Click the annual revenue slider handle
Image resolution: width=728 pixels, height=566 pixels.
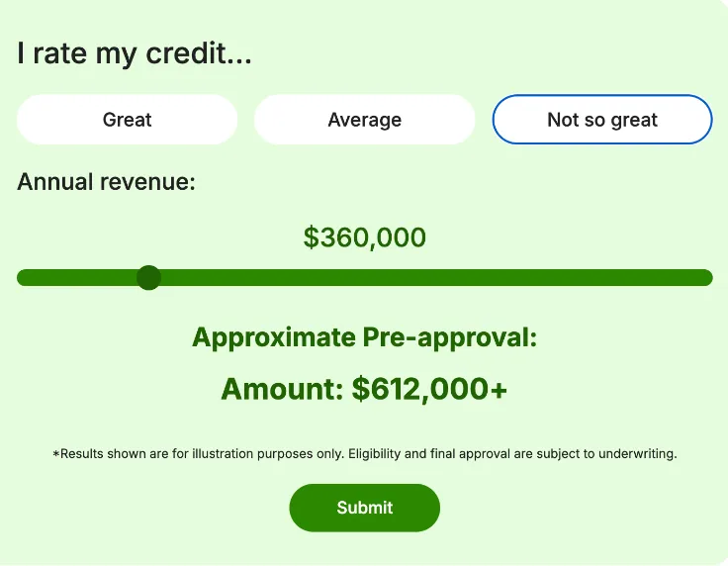click(148, 278)
